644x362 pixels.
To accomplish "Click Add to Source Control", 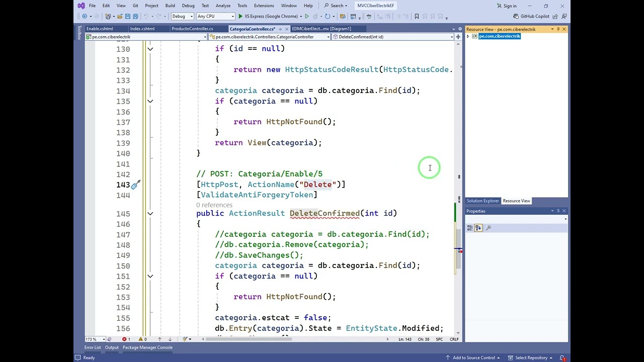I will (473, 357).
